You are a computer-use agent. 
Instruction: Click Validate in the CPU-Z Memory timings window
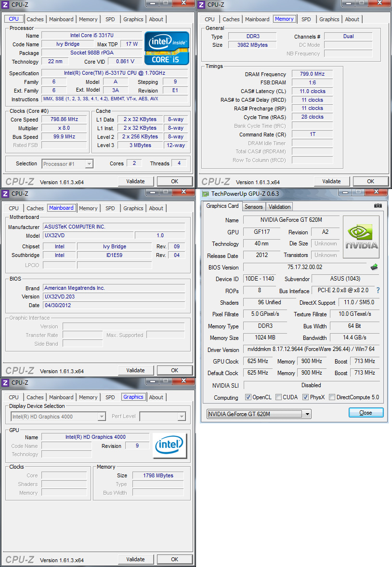click(x=332, y=181)
